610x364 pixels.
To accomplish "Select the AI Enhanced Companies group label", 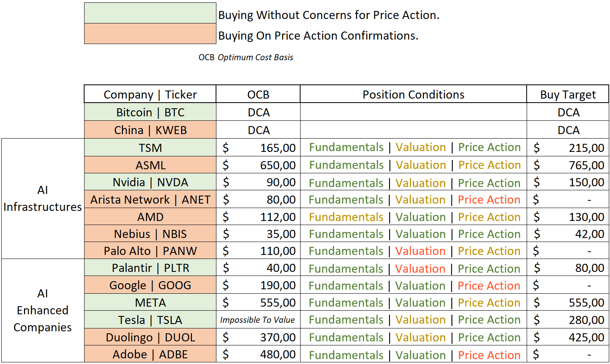I will [x=42, y=310].
